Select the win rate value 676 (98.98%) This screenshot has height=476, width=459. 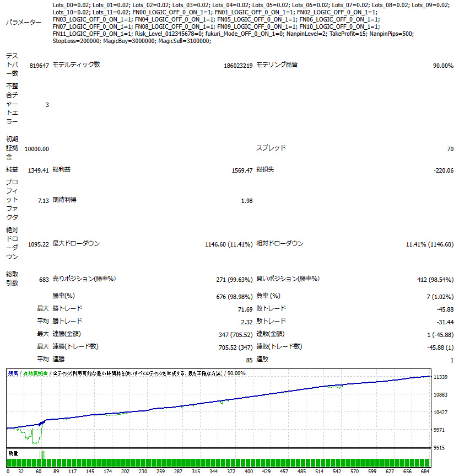coord(235,297)
